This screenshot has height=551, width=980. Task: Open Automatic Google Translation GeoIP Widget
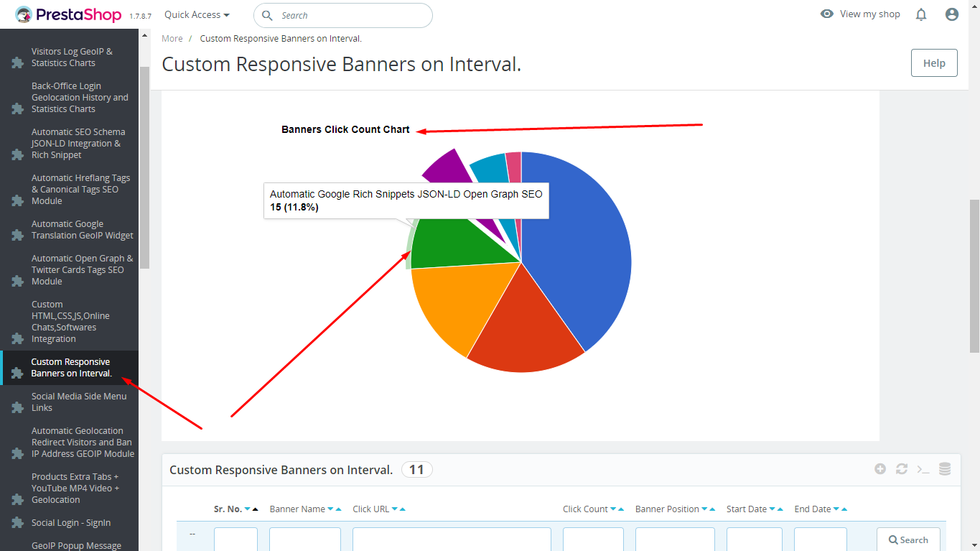[82, 230]
